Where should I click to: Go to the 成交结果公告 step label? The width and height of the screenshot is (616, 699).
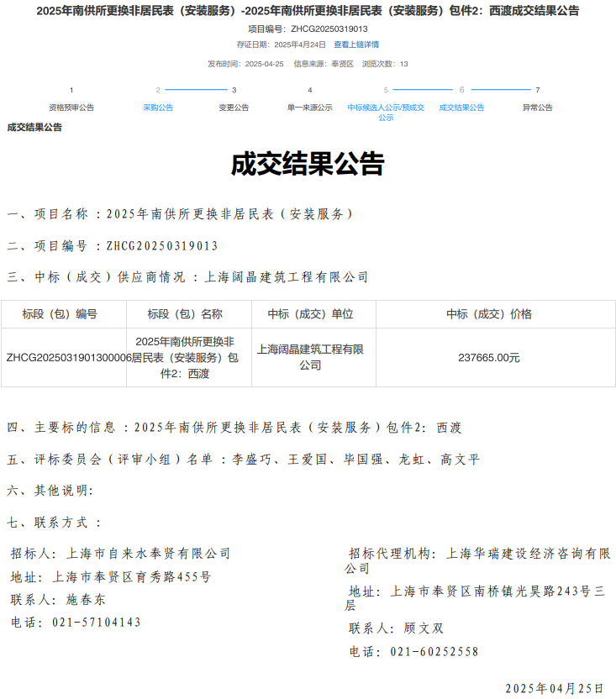coord(461,108)
